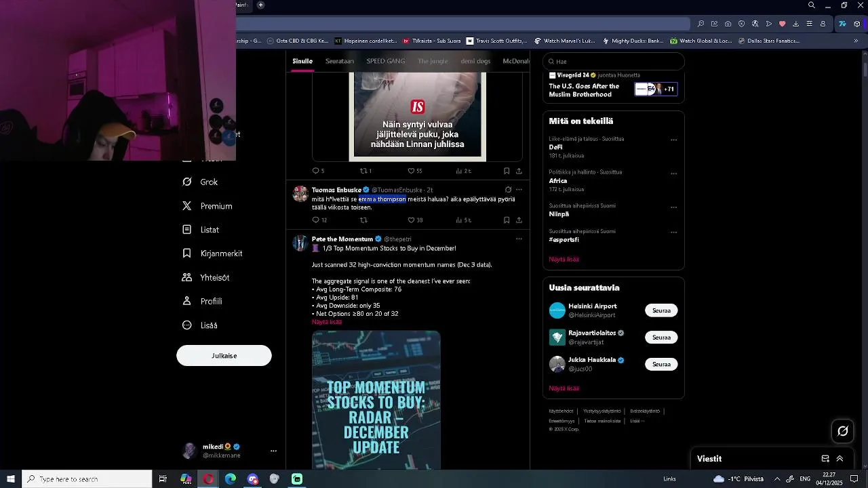
Task: Repost Tuomas Enbuske's post
Action: [x=363, y=220]
